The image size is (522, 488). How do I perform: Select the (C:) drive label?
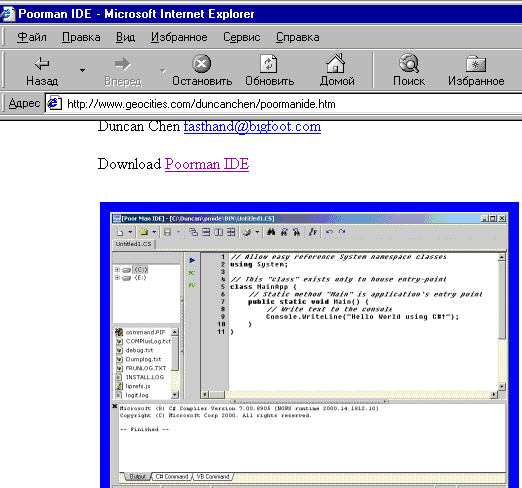141,269
